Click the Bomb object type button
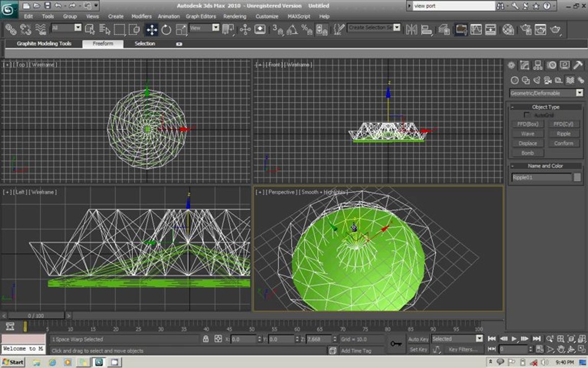 (528, 153)
